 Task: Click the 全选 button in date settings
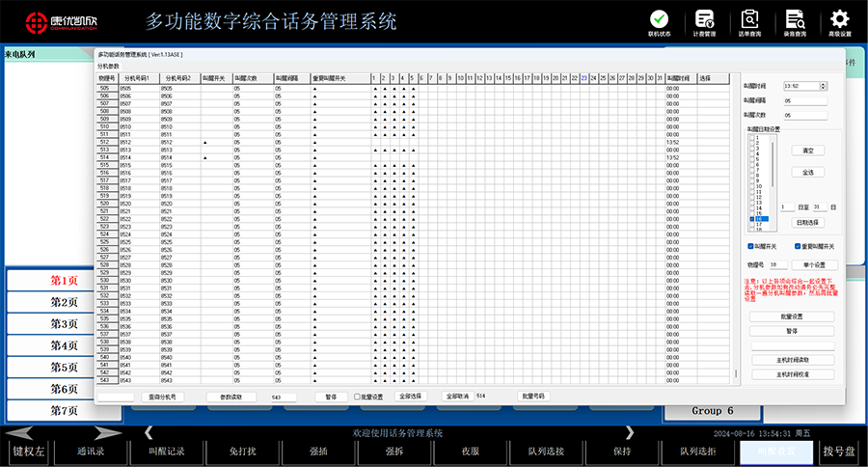(x=807, y=173)
